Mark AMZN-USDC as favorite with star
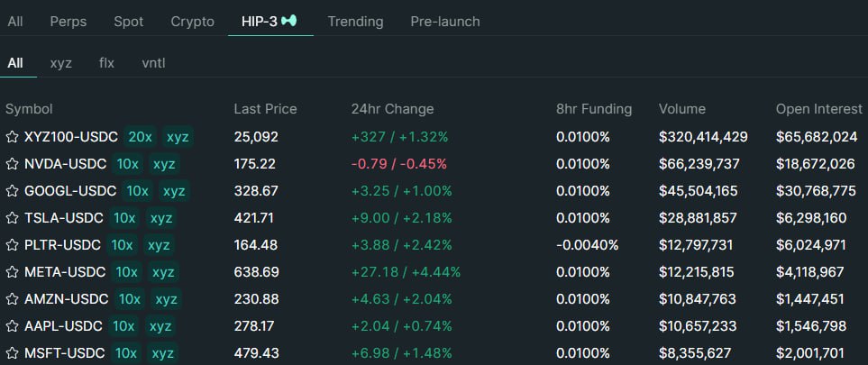 13,299
